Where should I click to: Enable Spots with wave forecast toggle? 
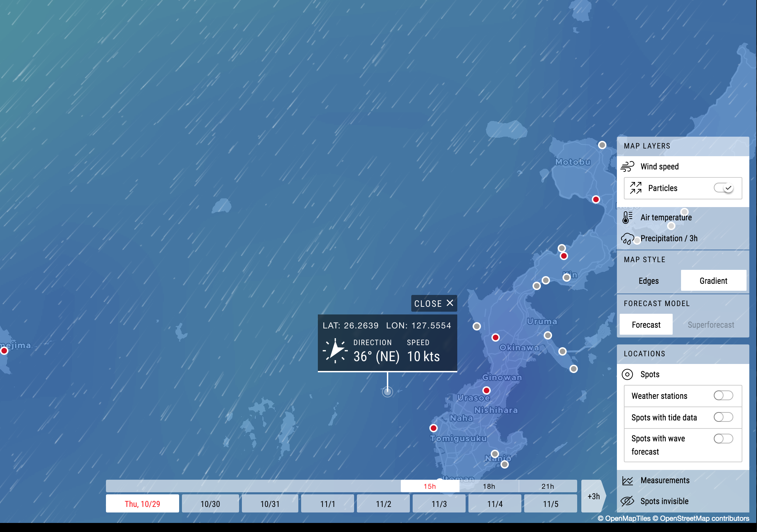coord(723,439)
